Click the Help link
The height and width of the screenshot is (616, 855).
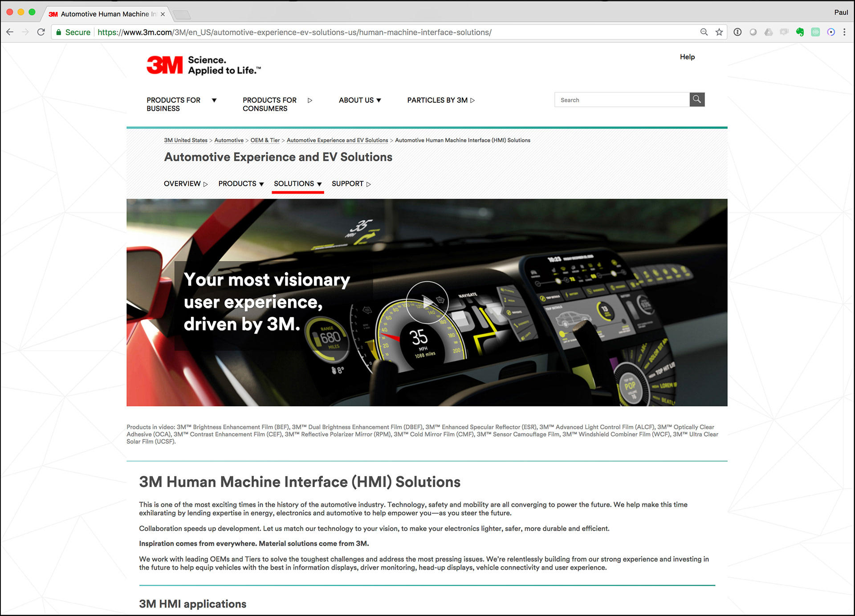pyautogui.click(x=687, y=57)
